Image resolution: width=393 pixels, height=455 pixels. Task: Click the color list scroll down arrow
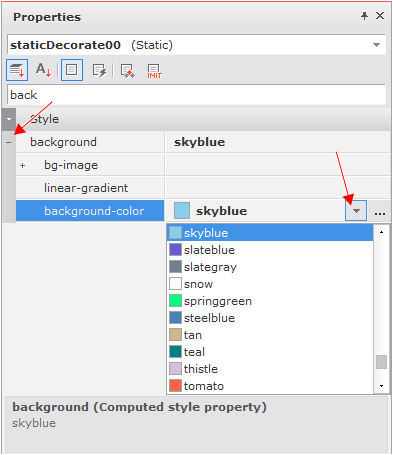click(381, 386)
